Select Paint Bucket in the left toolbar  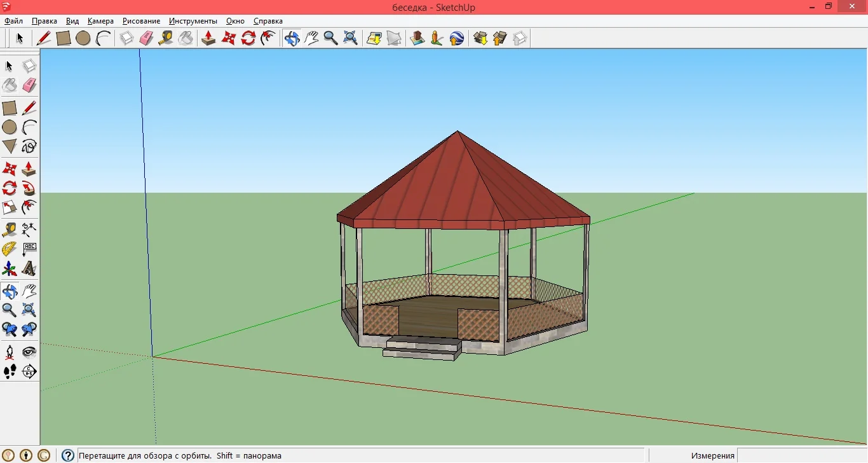[x=10, y=85]
